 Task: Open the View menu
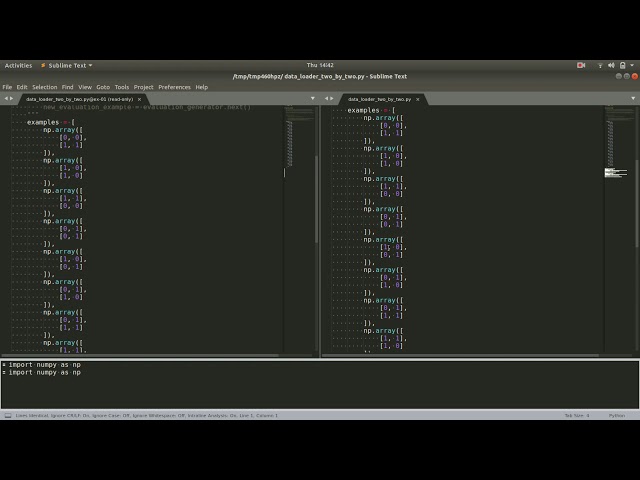(x=85, y=87)
